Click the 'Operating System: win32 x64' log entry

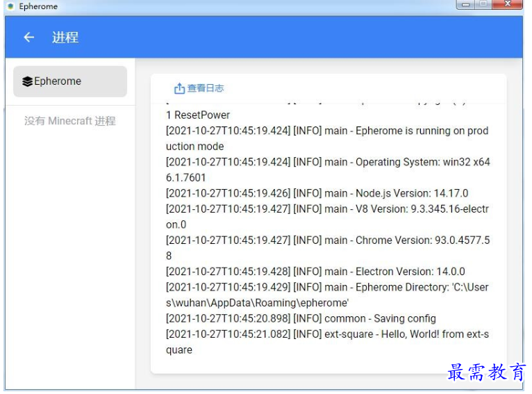(328, 170)
